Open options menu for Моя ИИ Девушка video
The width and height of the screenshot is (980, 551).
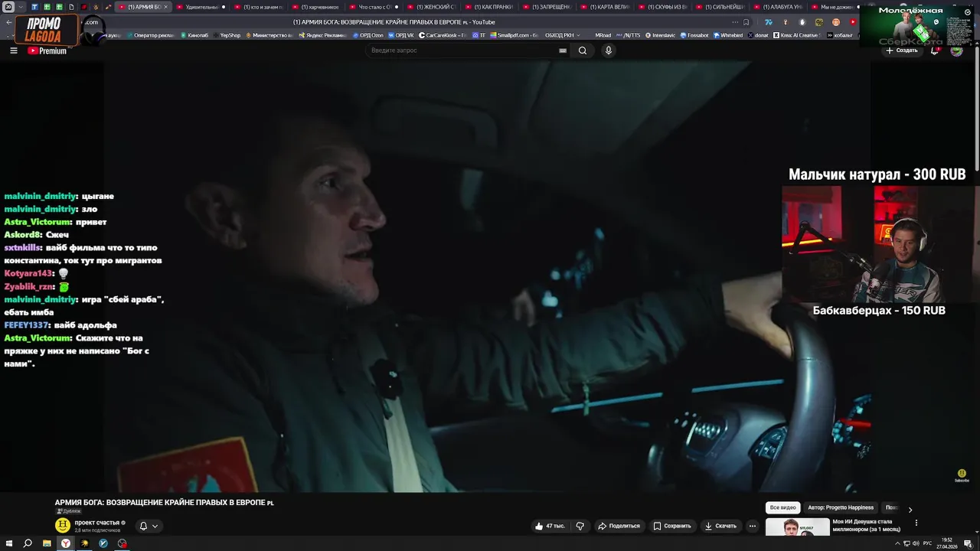(916, 523)
